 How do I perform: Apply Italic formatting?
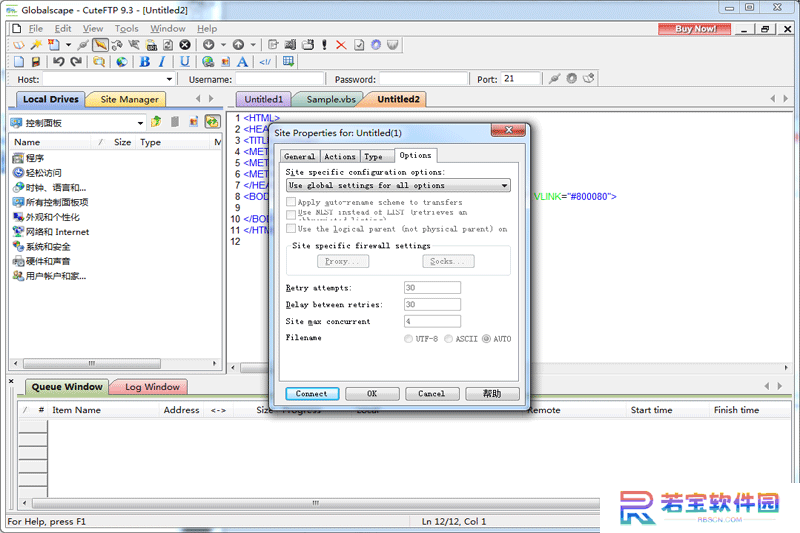[162, 62]
